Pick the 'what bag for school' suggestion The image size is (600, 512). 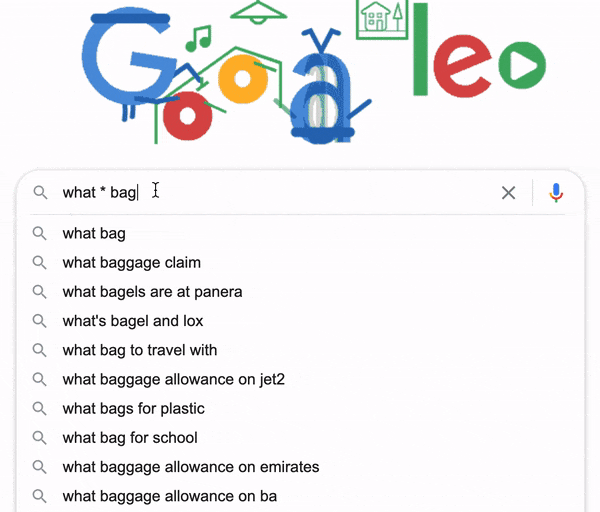coord(130,438)
